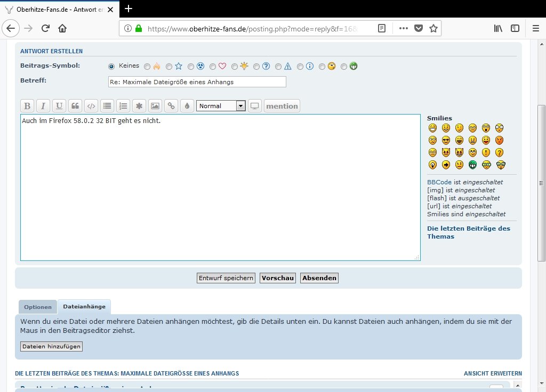Save the page to Pocket

419,28
